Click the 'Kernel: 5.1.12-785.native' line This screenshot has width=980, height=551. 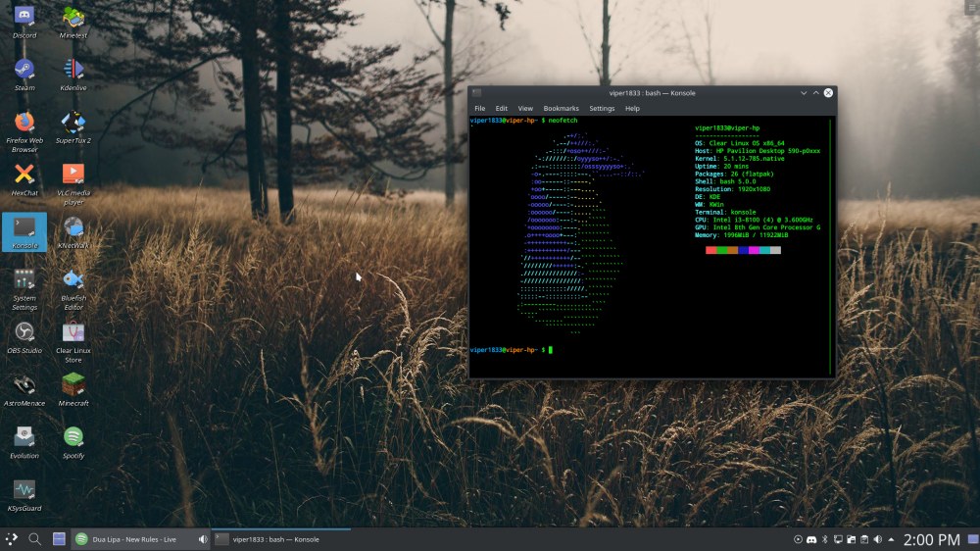(x=739, y=158)
